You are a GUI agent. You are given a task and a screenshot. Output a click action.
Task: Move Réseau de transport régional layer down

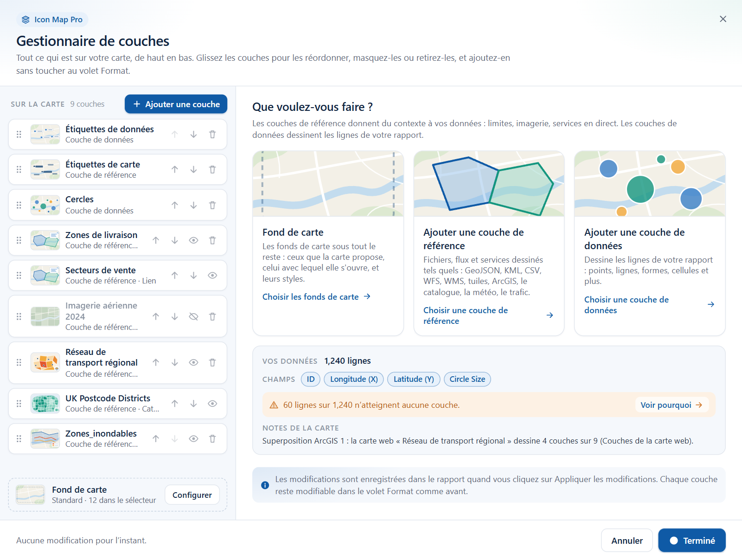click(x=175, y=363)
